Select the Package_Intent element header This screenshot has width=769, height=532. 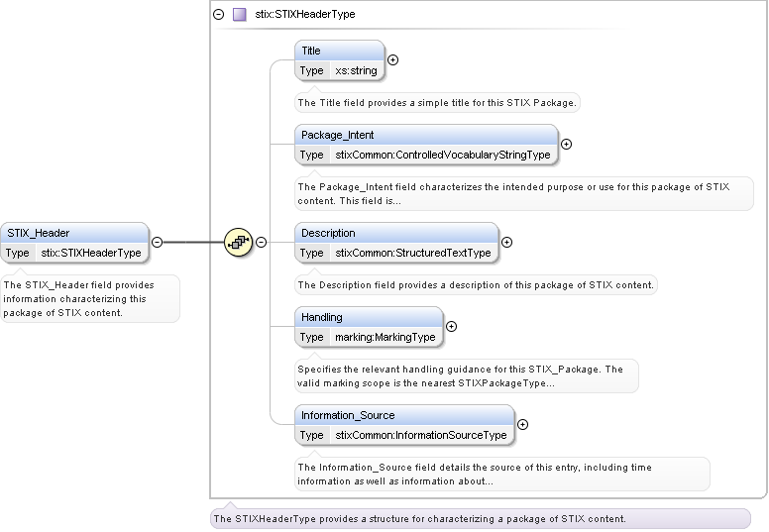point(426,134)
